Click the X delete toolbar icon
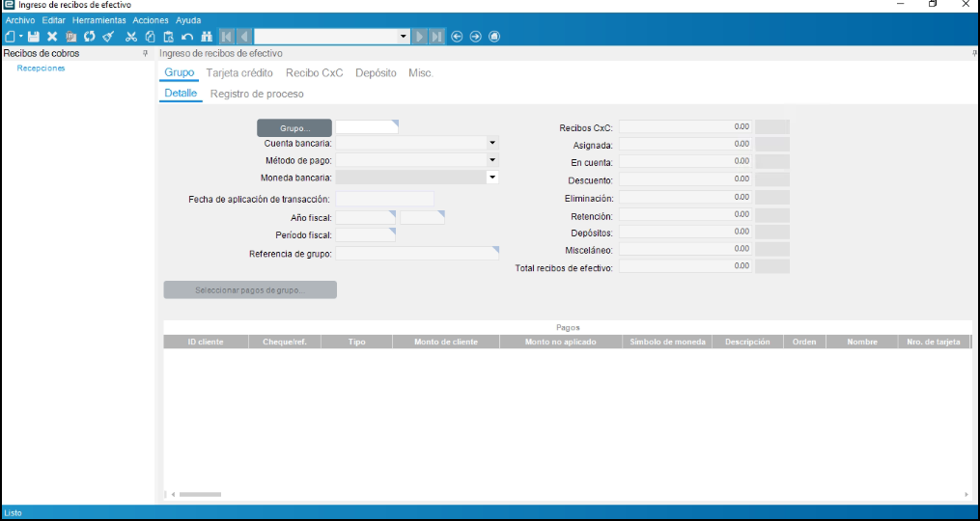Screen dimensions: 980x521 [x=52, y=37]
